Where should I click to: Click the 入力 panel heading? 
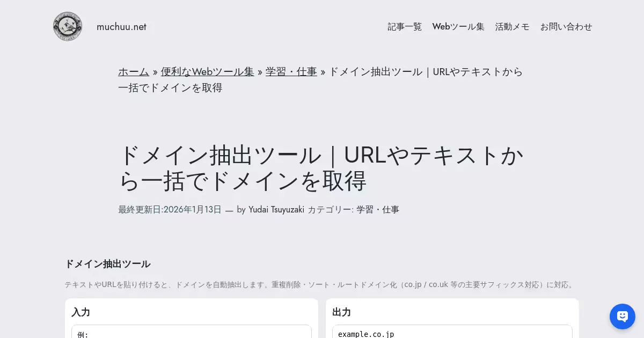(x=80, y=312)
